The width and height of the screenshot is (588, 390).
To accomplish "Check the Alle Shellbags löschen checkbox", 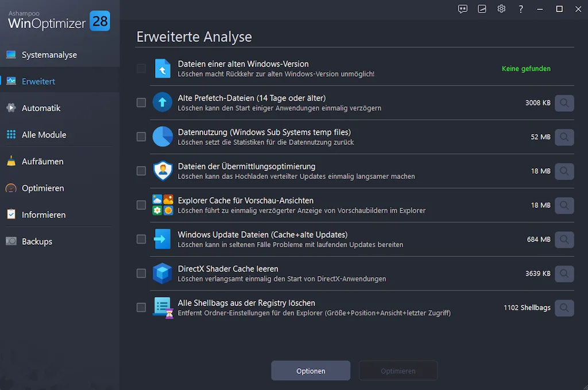I will click(141, 307).
